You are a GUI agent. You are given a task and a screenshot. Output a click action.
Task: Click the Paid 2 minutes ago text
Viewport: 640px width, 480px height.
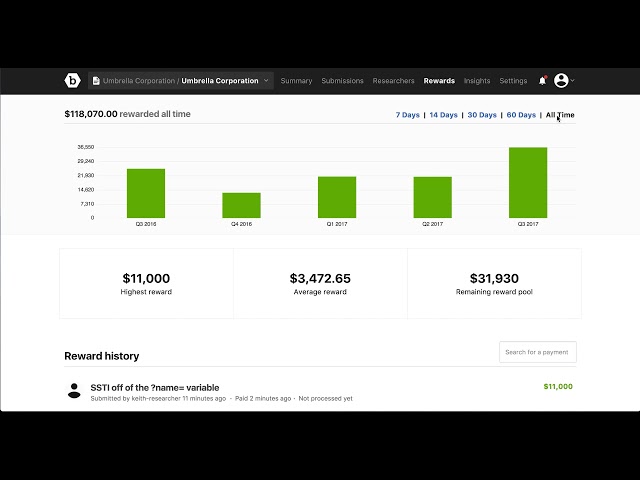click(263, 398)
